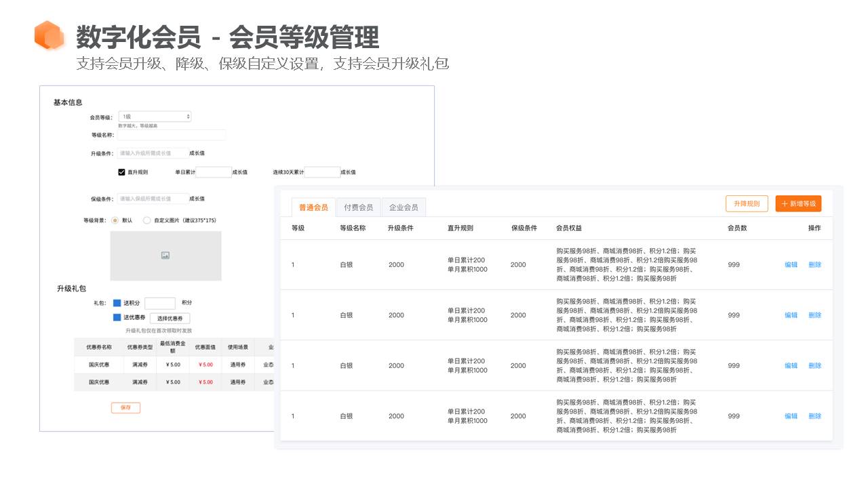Click the 升级条件 column header in level table
Viewport: 868px width, 488px height.
click(x=401, y=228)
